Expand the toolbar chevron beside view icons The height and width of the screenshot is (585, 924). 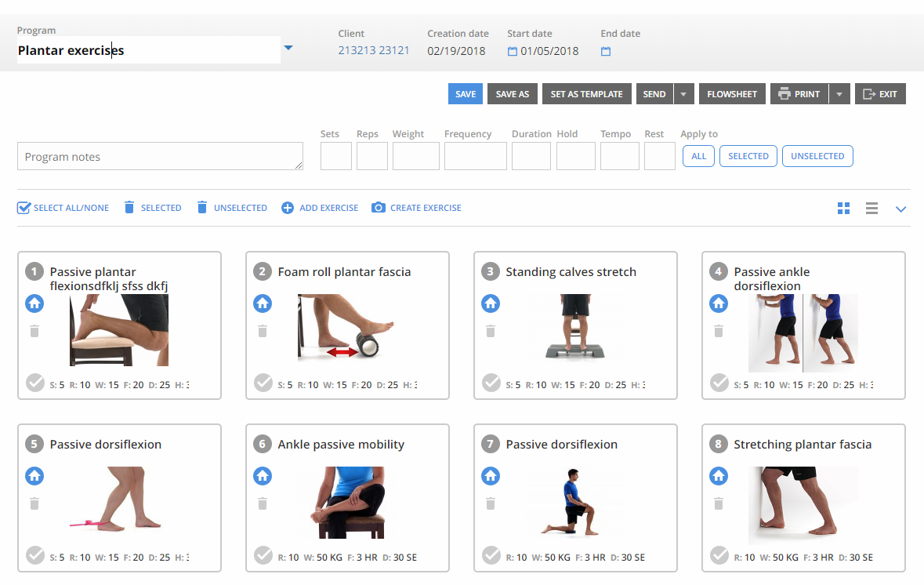901,209
